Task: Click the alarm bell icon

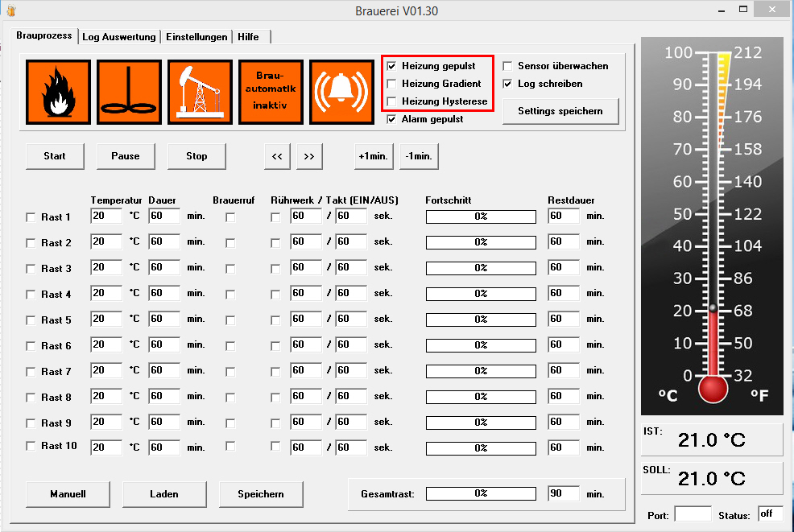Action: [x=341, y=92]
